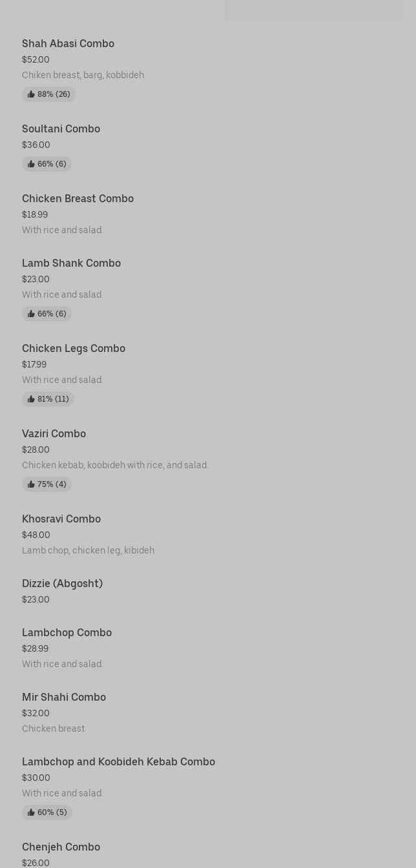Select the Khosravi Combo dish

click(61, 519)
